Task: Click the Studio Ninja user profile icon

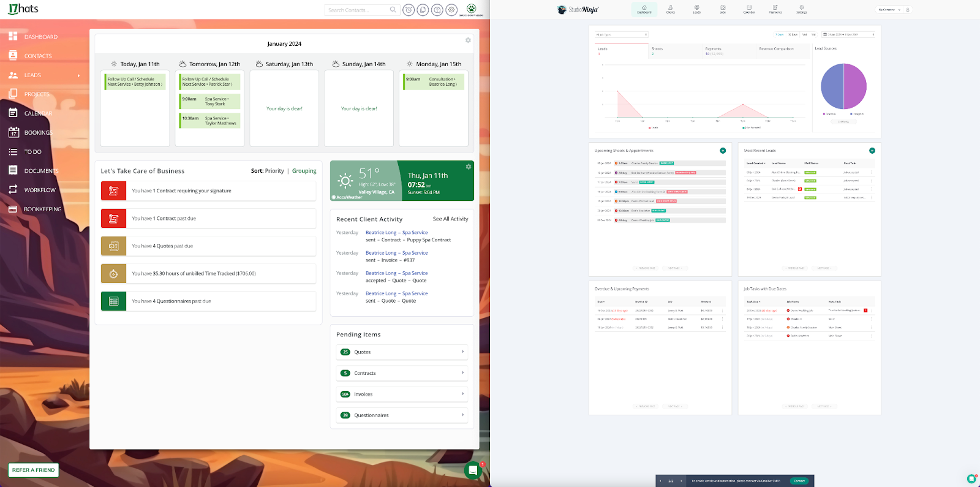Action: 908,10
